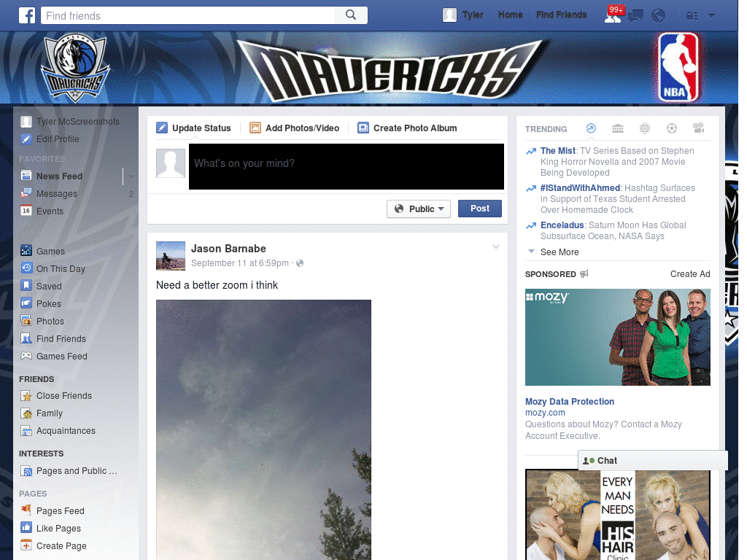Viewport: 747px width, 560px height.
Task: Show science and technology trending icon
Action: coord(645,128)
